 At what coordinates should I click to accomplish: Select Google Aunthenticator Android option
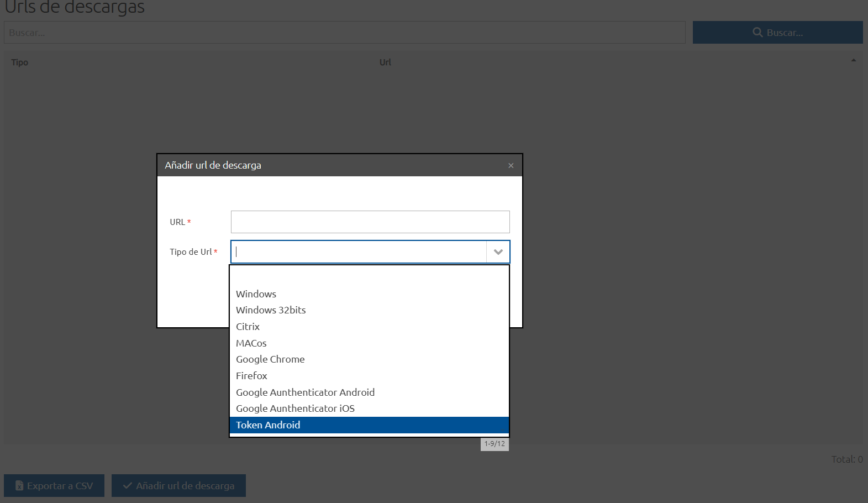(369, 392)
